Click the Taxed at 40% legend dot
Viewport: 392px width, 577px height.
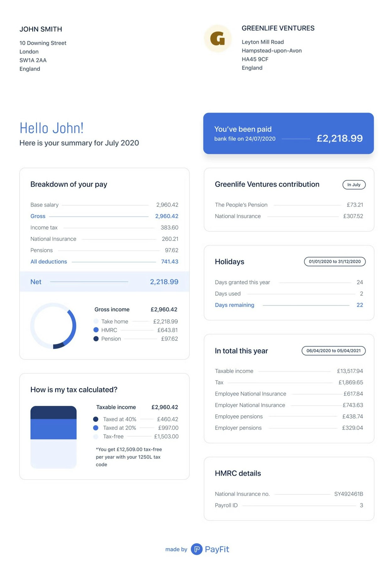point(96,419)
